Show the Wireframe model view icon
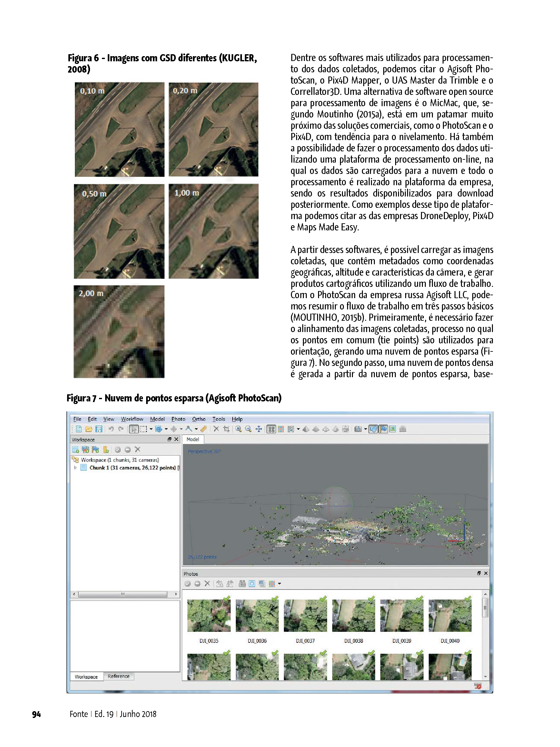Screen dimensions: 560x747 point(326,429)
